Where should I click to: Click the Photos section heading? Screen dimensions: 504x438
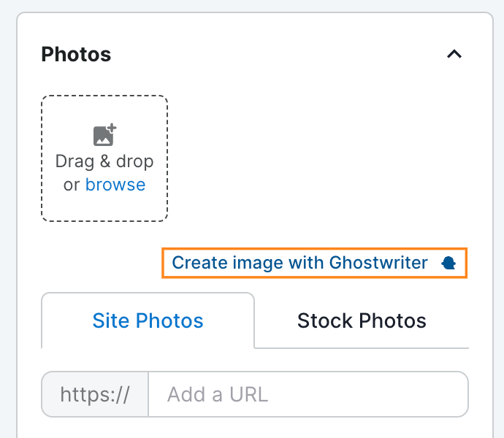76,55
